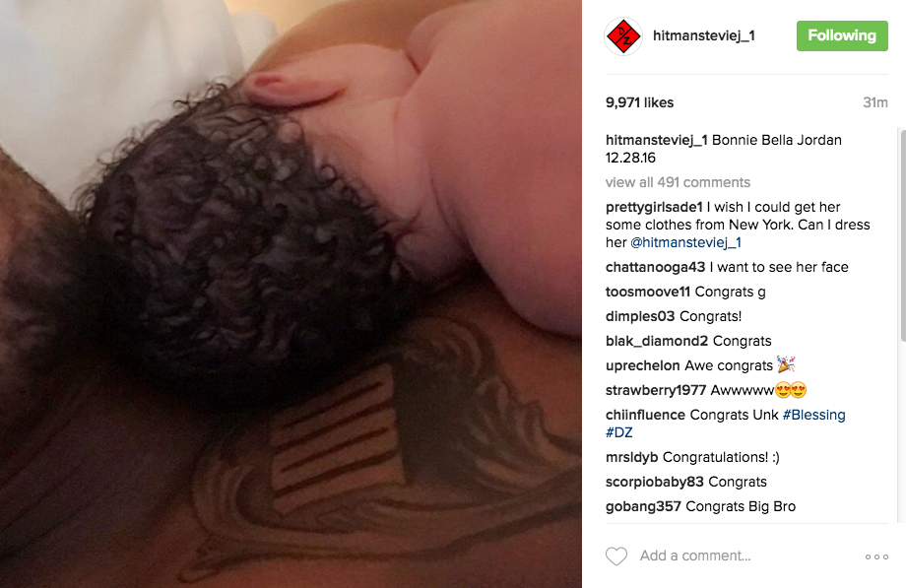This screenshot has height=588, width=906.
Task: Open hitmansteviej_1 profile name in header
Action: click(704, 35)
